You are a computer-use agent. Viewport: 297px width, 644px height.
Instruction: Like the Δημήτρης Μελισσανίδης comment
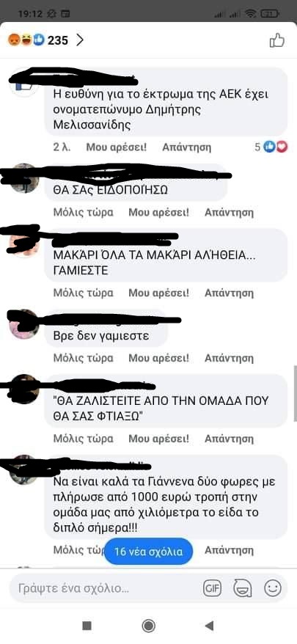(x=117, y=147)
